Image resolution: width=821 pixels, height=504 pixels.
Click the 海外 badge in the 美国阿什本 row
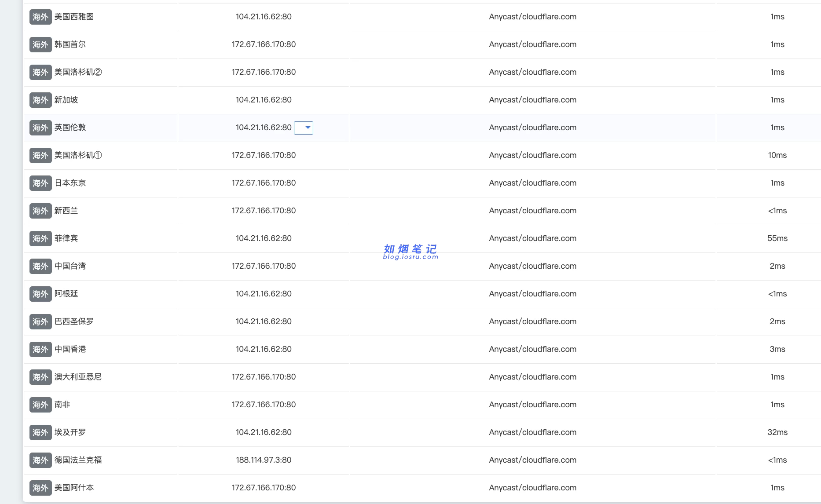pyautogui.click(x=40, y=488)
